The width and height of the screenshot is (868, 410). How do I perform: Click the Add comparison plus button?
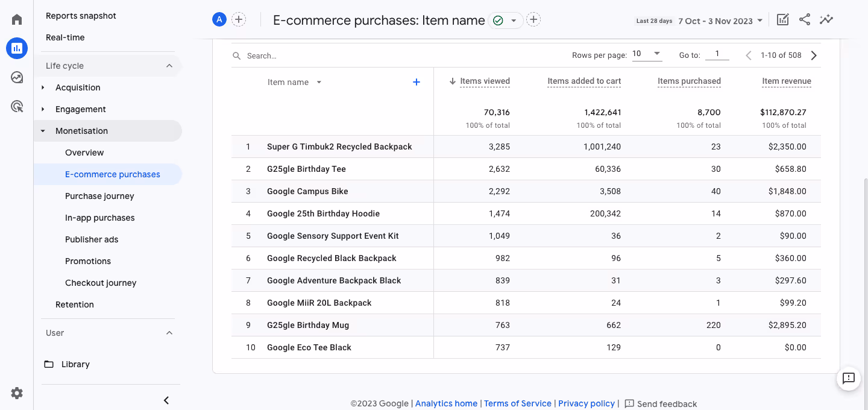pos(239,20)
